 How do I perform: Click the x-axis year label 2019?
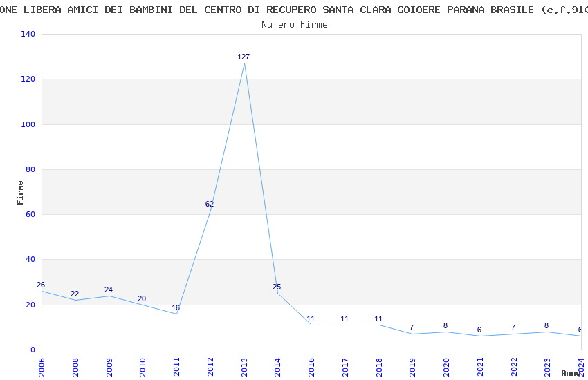[x=412, y=368]
